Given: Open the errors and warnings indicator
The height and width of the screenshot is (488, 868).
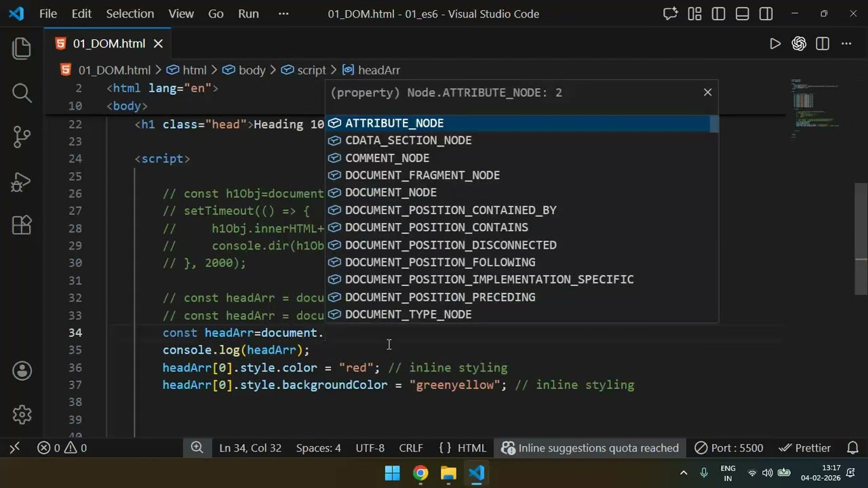Looking at the screenshot, I should (62, 448).
